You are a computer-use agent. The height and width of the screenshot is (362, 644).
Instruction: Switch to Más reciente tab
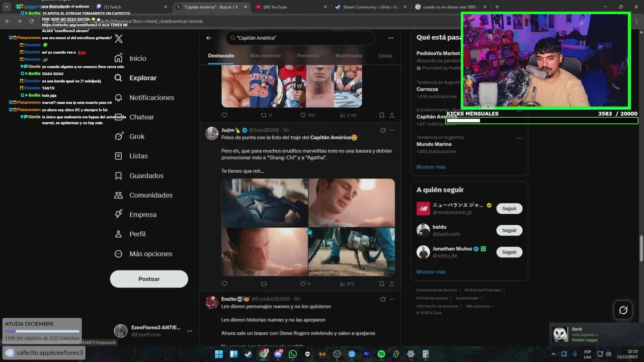[266, 56]
